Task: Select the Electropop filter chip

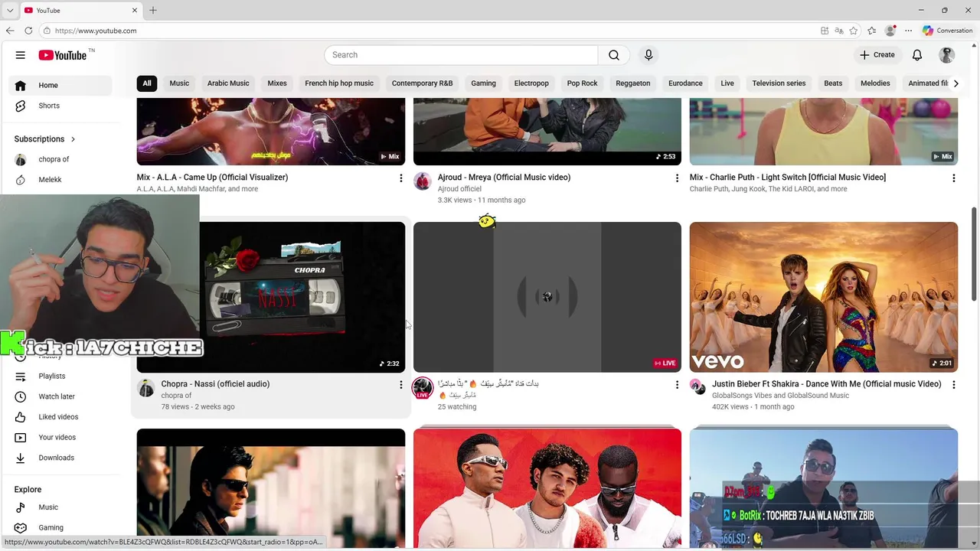Action: pos(531,83)
